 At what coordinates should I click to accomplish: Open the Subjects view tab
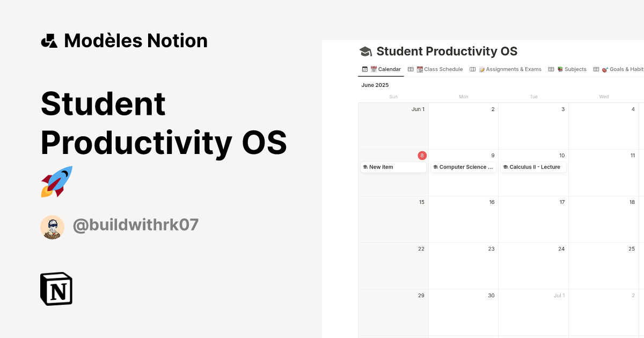574,69
